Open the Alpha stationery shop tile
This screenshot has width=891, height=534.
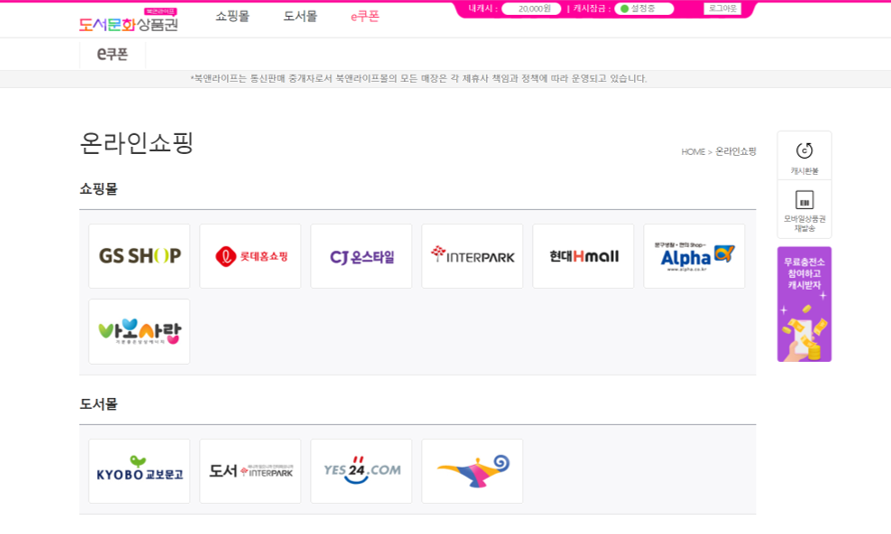[x=694, y=256]
